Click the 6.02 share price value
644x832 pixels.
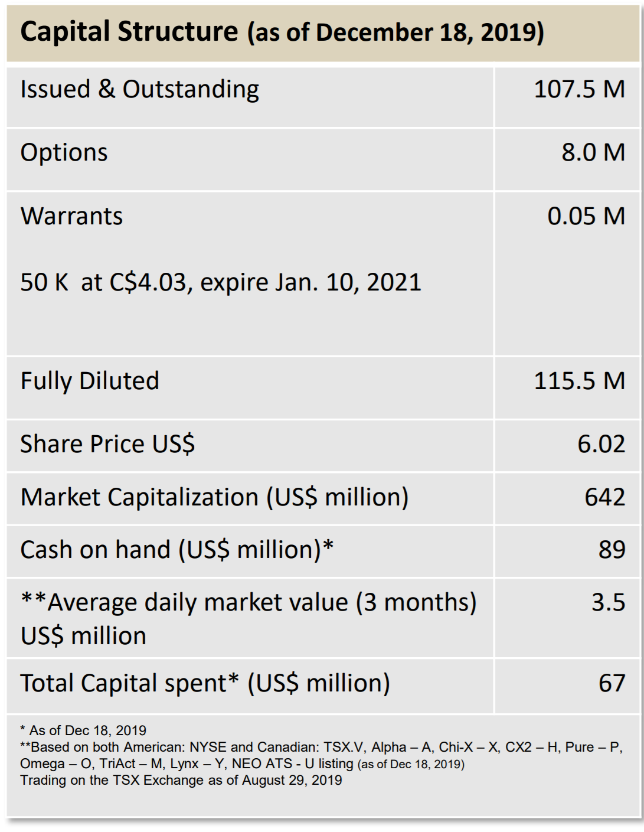click(x=600, y=444)
